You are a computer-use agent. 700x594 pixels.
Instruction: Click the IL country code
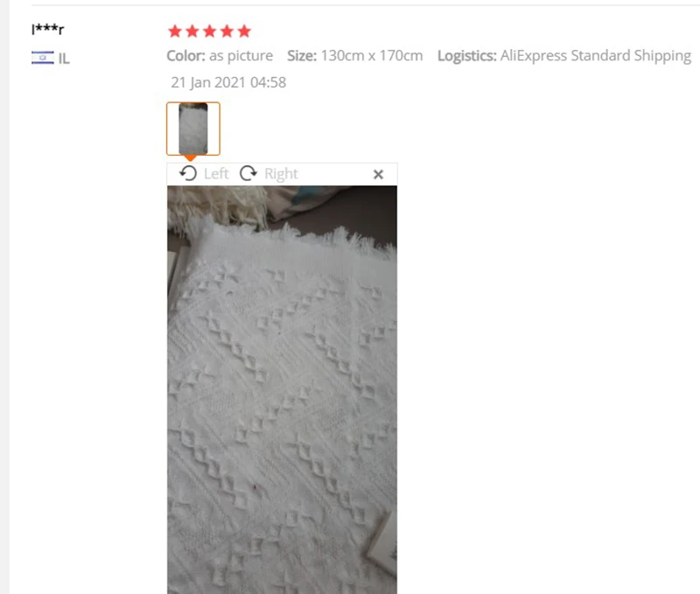[64, 59]
